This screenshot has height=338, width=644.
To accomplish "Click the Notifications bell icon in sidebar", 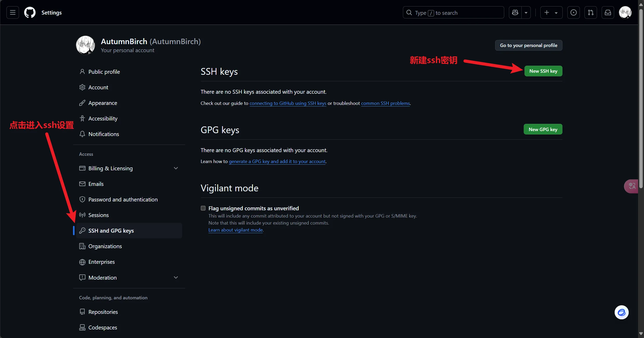I will click(82, 134).
